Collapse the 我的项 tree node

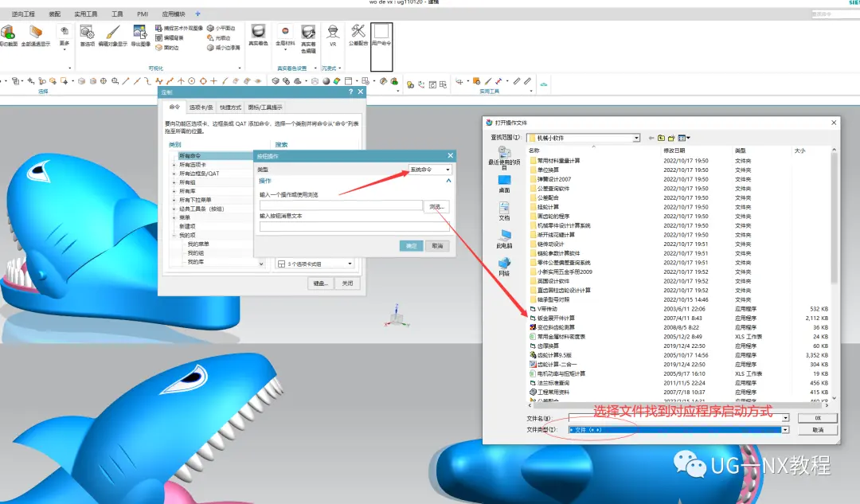pos(174,235)
